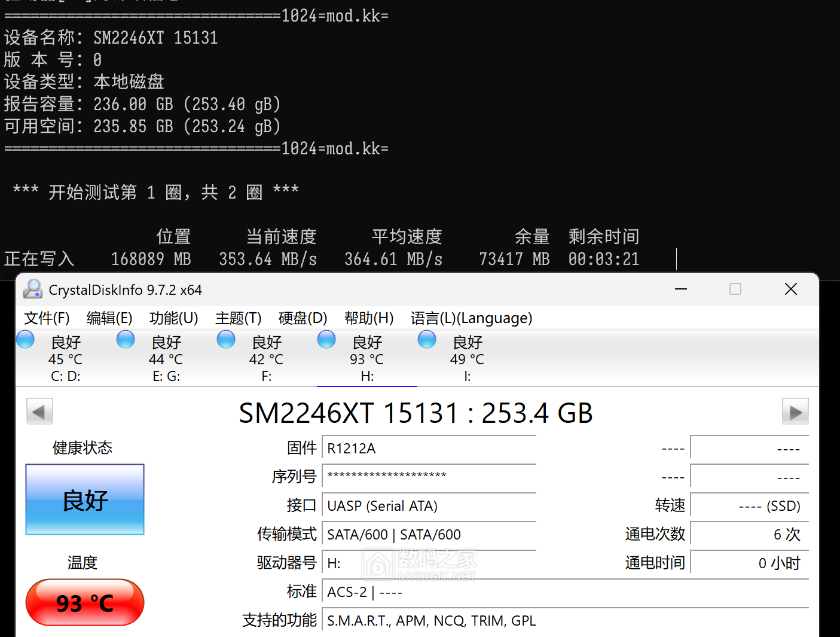Open the 主题(T) menu
This screenshot has height=637, width=840.
[239, 318]
